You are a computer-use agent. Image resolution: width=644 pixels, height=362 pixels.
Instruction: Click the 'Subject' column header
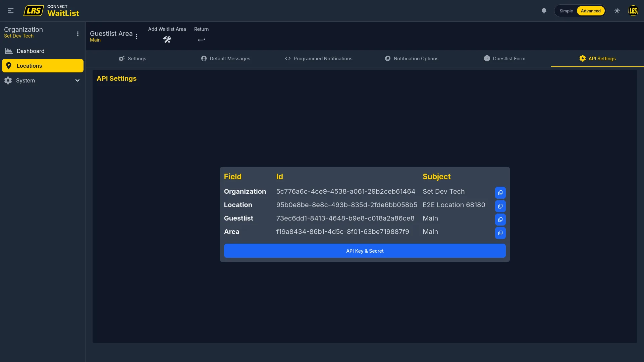tap(437, 177)
